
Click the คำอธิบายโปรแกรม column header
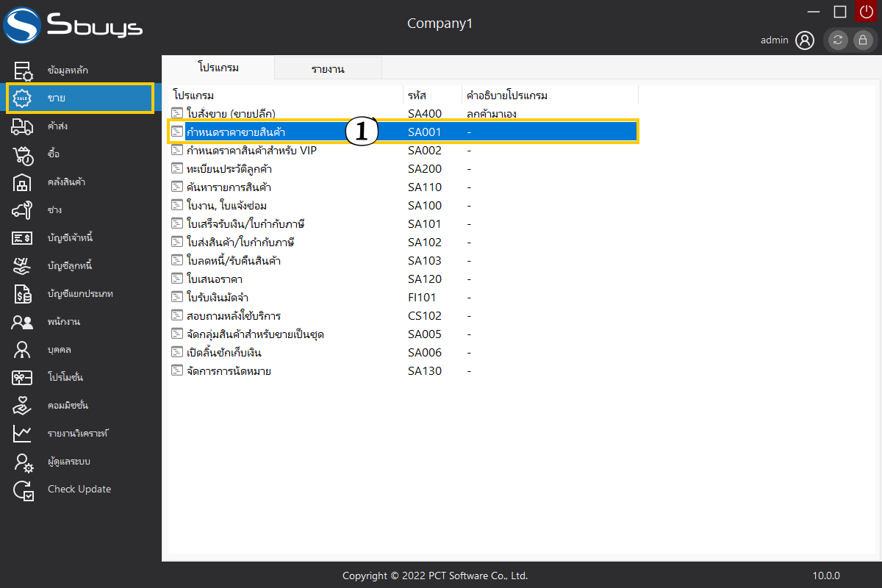507,96
